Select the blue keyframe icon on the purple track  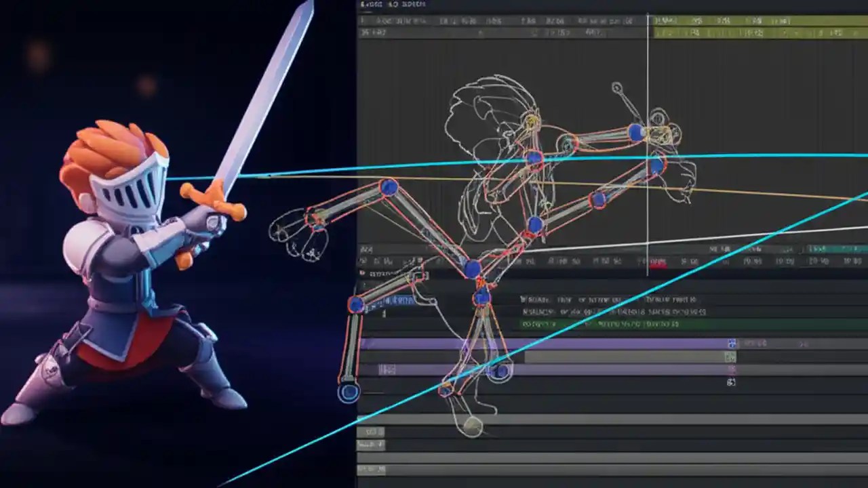[x=732, y=342]
